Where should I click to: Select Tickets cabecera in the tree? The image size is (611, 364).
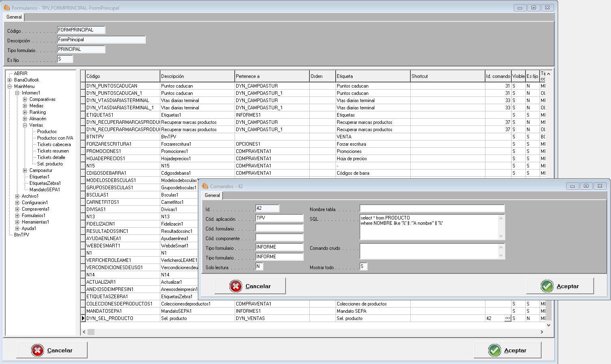click(54, 144)
